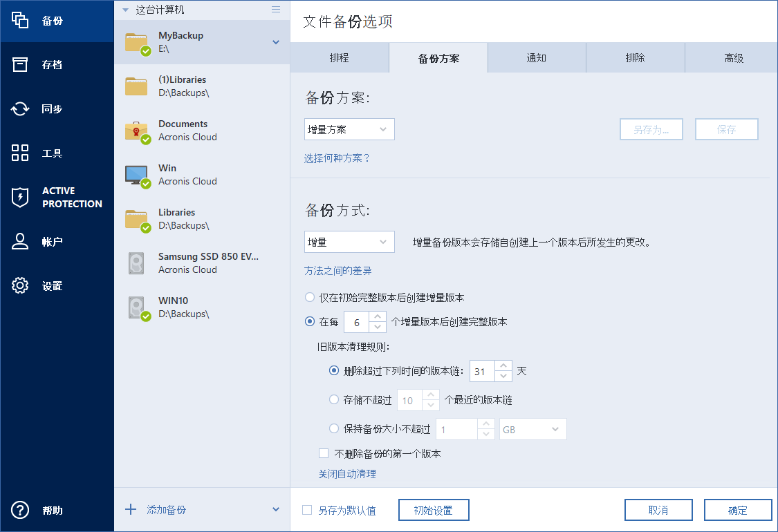Click the 保存 button
This screenshot has height=532, width=778.
[x=727, y=129]
